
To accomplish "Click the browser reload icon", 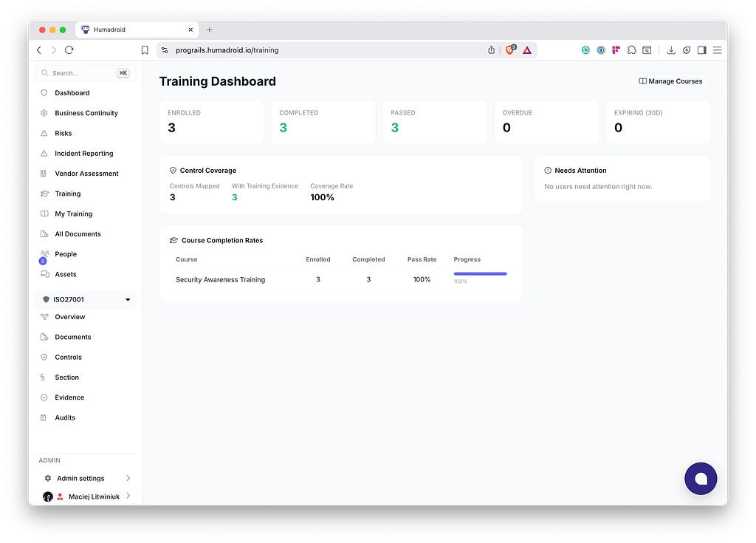I will pyautogui.click(x=69, y=49).
